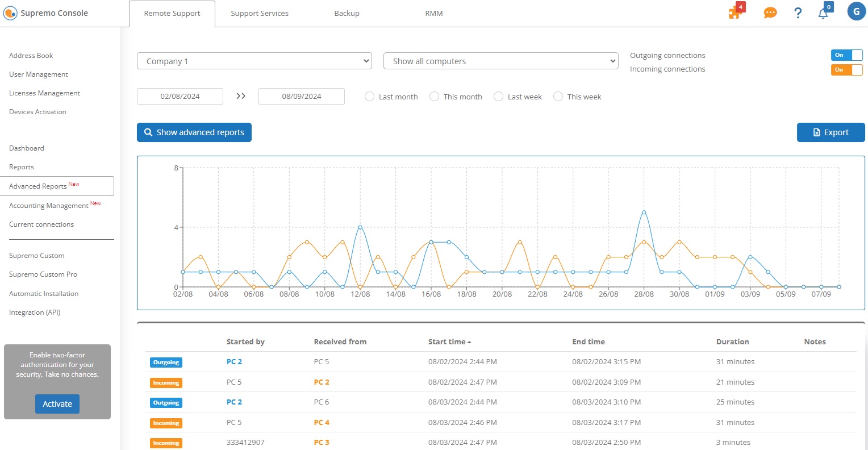Screen dimensions: 868x450
Task: Switch to the Support Services tab
Action: pyautogui.click(x=260, y=14)
